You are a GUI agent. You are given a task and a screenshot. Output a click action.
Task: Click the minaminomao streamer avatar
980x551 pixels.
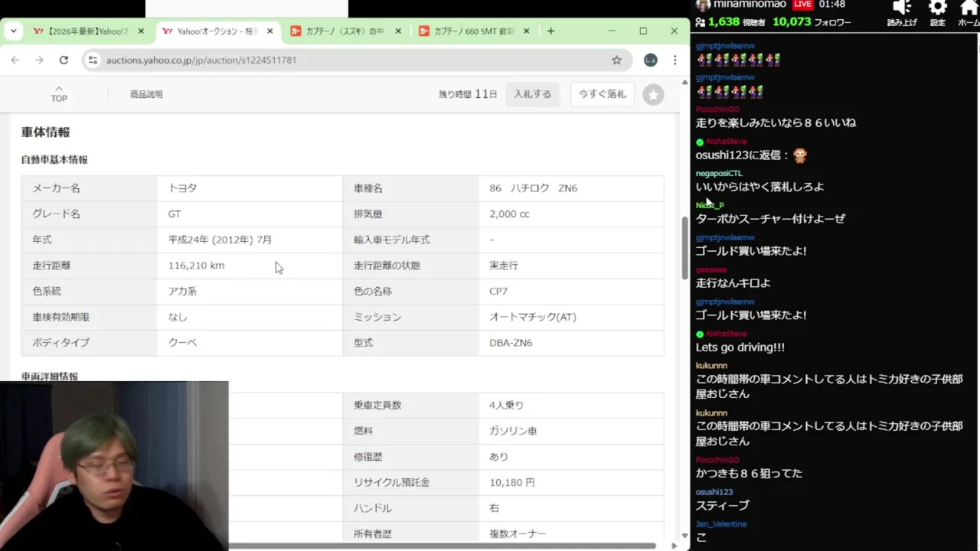click(x=703, y=5)
